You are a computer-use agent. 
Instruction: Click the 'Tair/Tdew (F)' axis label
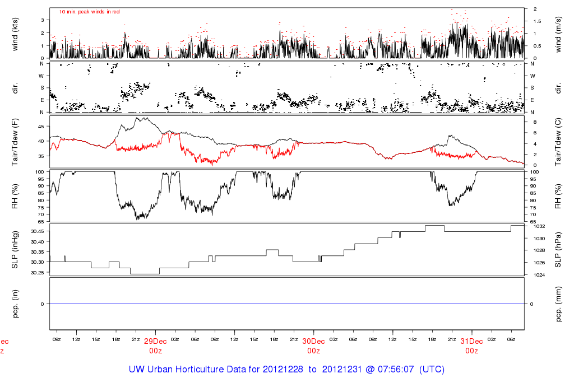tap(15, 143)
